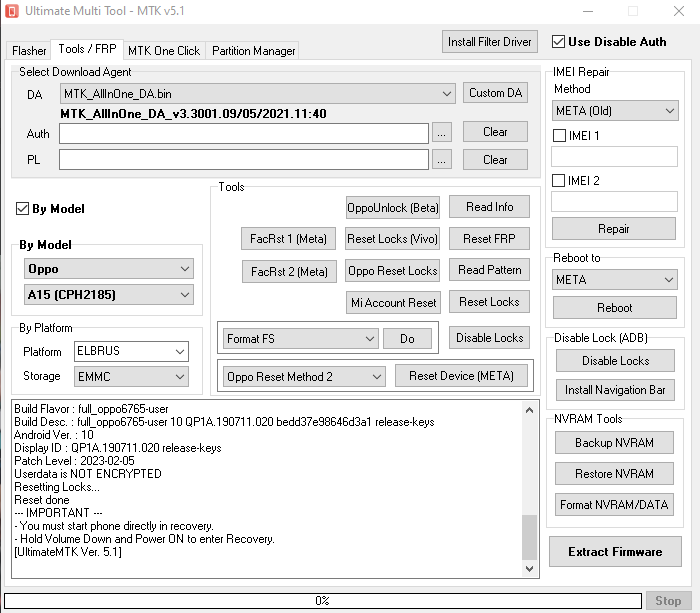Click the 'Patch Level : 2023-02-05' log line
Viewport: 700px width, 613px height.
pos(75,461)
